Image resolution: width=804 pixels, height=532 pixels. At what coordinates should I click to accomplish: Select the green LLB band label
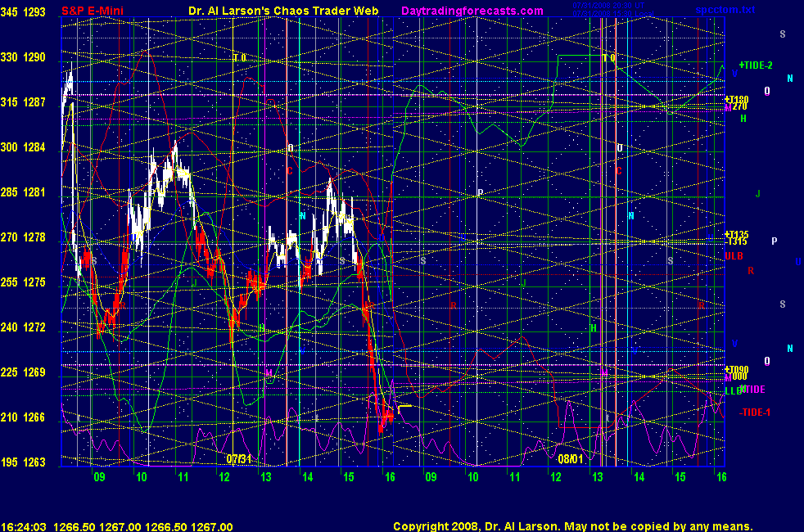coord(732,391)
